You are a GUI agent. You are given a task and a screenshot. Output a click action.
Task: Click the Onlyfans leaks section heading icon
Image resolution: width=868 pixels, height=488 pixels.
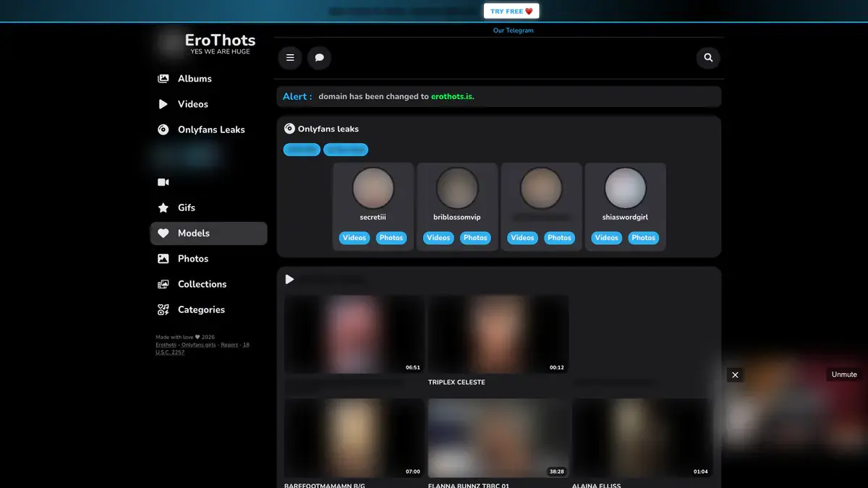[x=289, y=129]
